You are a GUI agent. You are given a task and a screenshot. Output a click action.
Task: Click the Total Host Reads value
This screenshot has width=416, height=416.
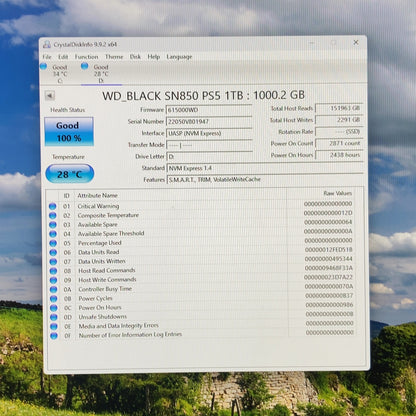point(339,108)
